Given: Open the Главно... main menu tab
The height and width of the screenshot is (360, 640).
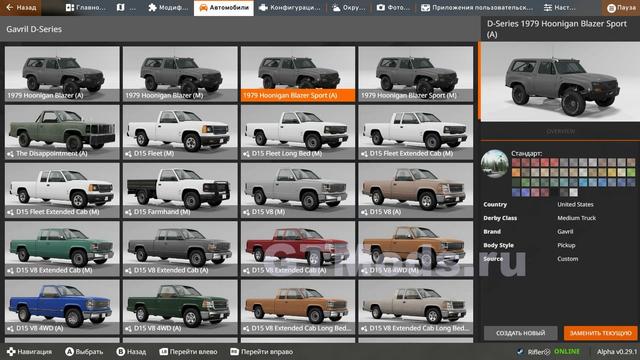Looking at the screenshot, I should coord(85,7).
